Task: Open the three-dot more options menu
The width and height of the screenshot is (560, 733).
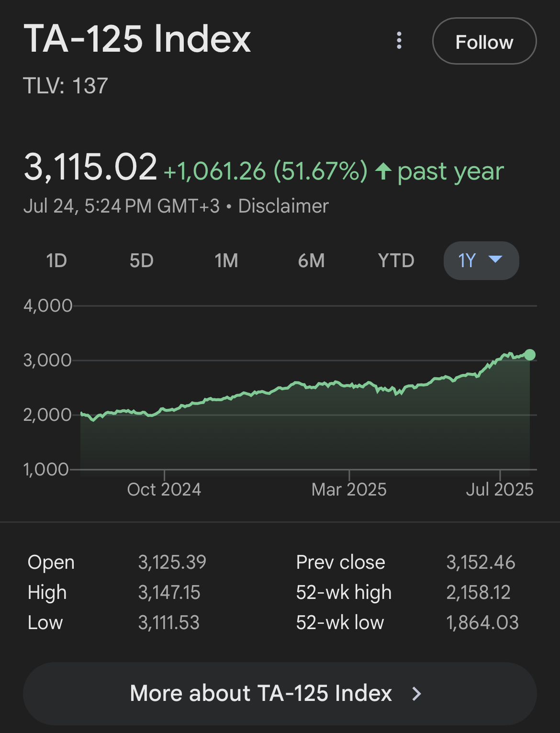Action: 399,41
